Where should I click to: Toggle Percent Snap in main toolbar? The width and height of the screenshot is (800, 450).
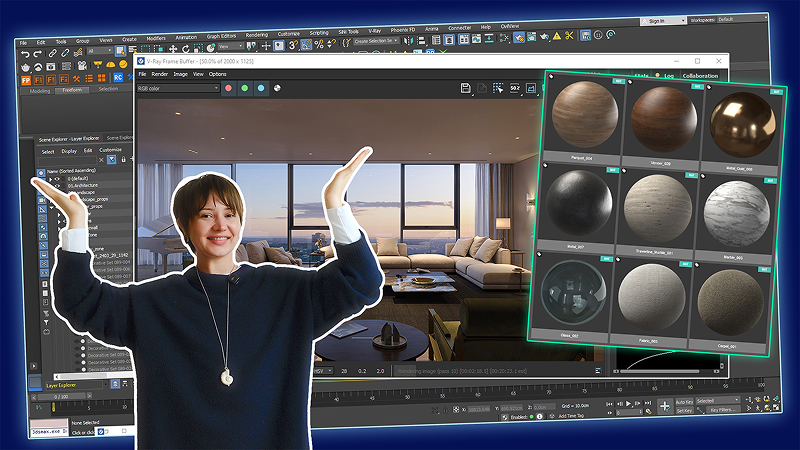pyautogui.click(x=319, y=44)
